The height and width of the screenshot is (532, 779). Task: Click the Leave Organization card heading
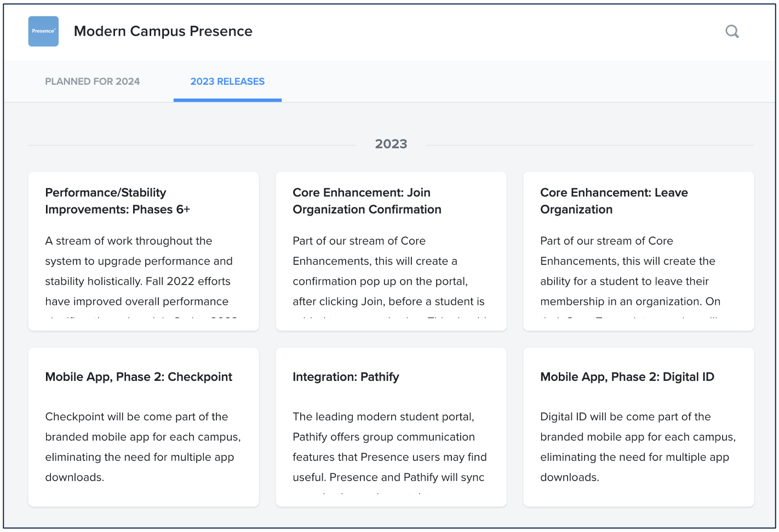click(614, 200)
